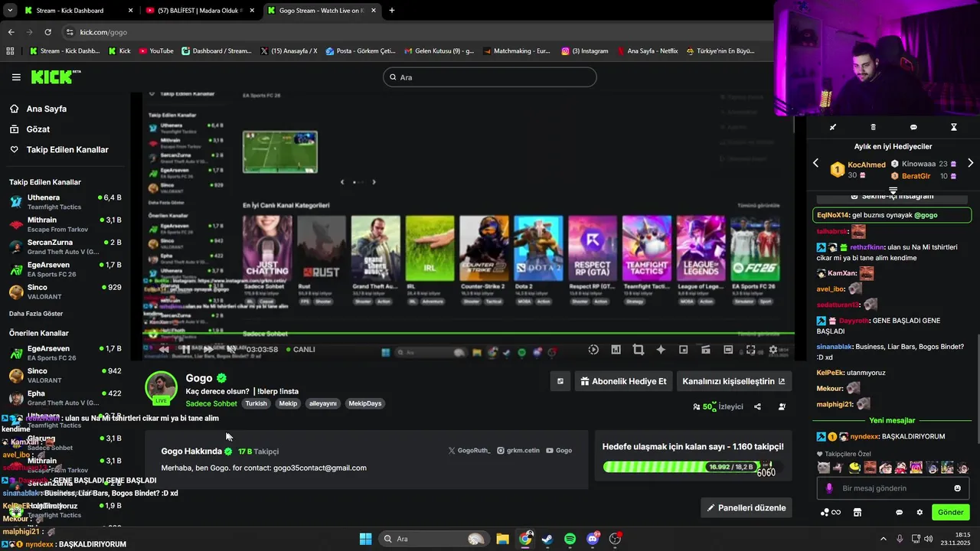The image size is (980, 551).
Task: Open the player settings gear
Action: click(x=773, y=350)
